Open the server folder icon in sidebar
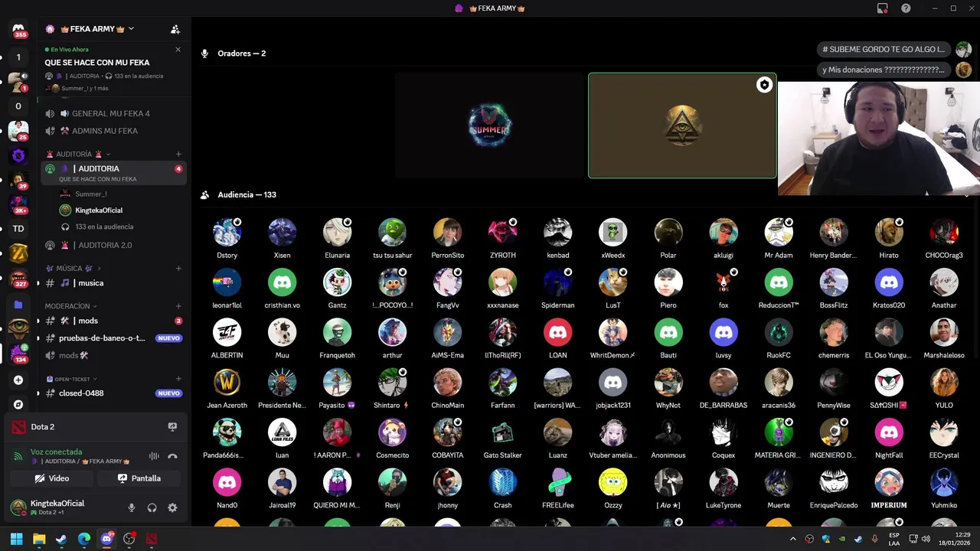The height and width of the screenshot is (551, 980). [x=18, y=305]
